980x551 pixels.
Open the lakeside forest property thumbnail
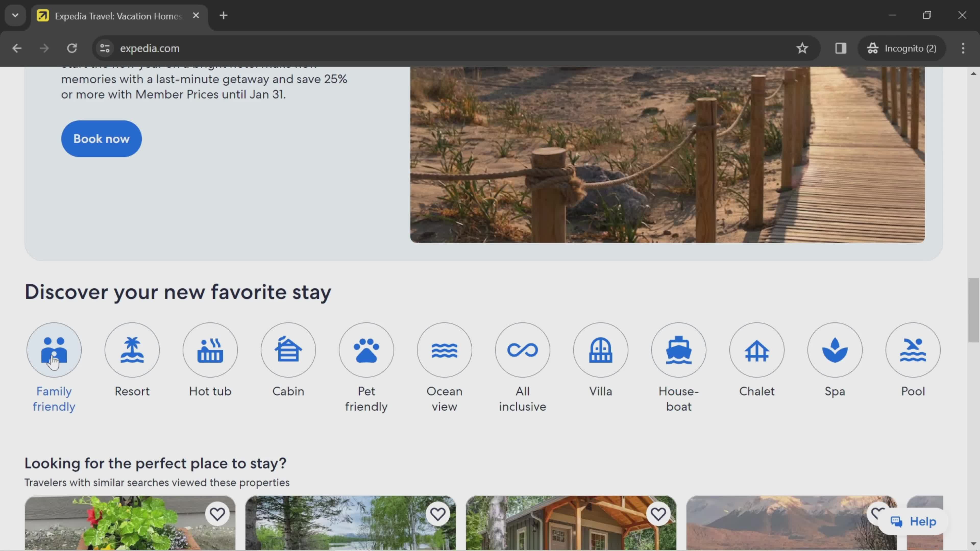tap(350, 522)
